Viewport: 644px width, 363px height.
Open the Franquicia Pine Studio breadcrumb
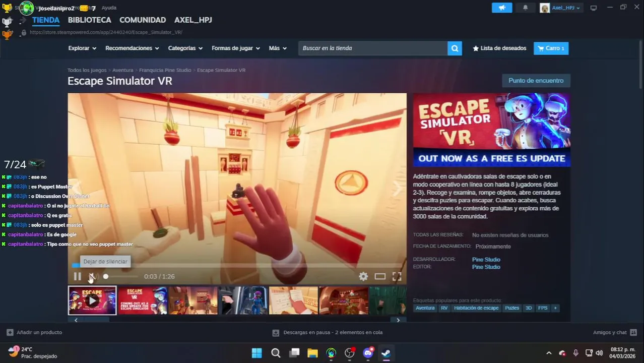click(165, 70)
